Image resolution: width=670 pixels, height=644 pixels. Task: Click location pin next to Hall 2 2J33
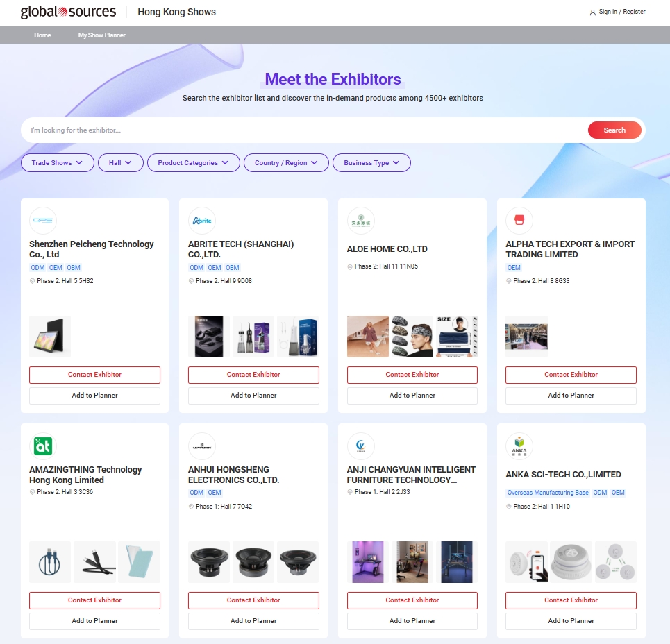pyautogui.click(x=350, y=492)
